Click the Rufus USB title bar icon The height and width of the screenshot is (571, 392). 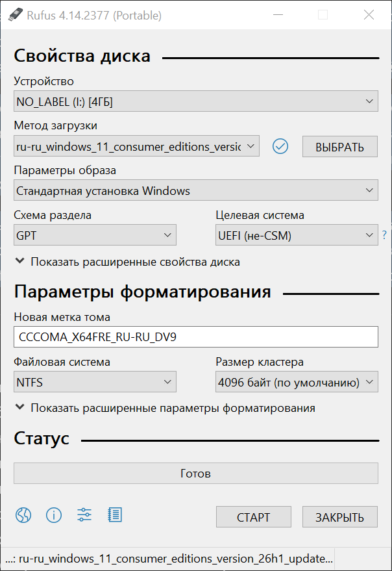click(16, 15)
